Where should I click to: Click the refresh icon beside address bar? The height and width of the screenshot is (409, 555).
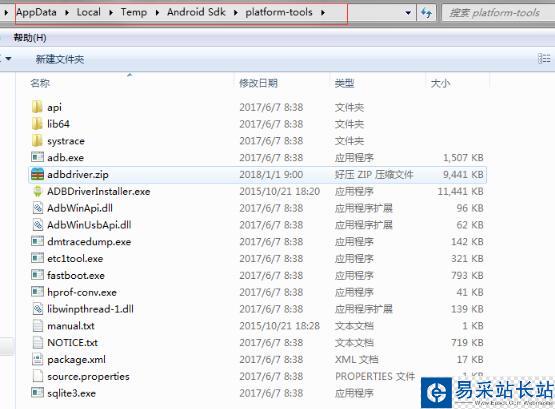[426, 13]
